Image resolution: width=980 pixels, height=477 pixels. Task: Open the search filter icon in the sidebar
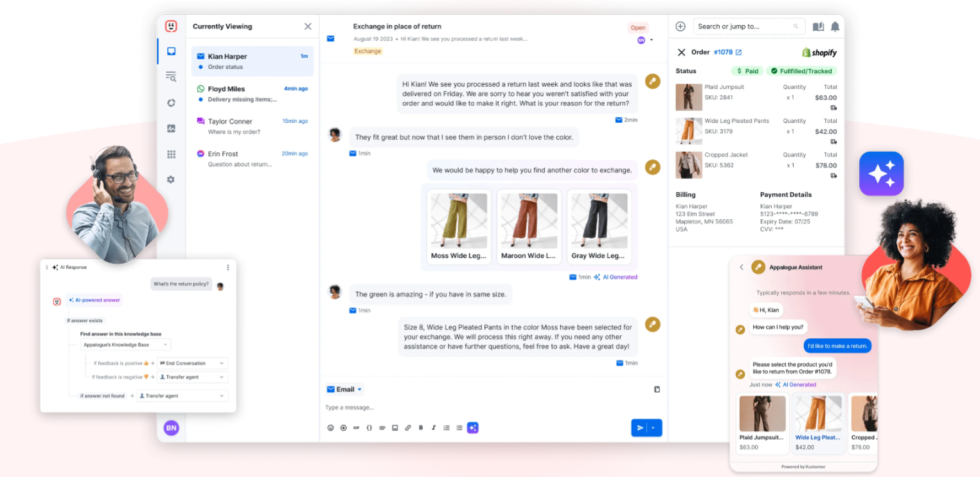171,76
